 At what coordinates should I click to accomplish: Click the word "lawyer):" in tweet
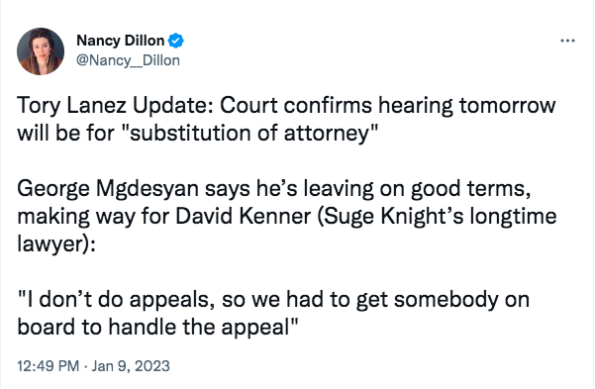[56, 244]
